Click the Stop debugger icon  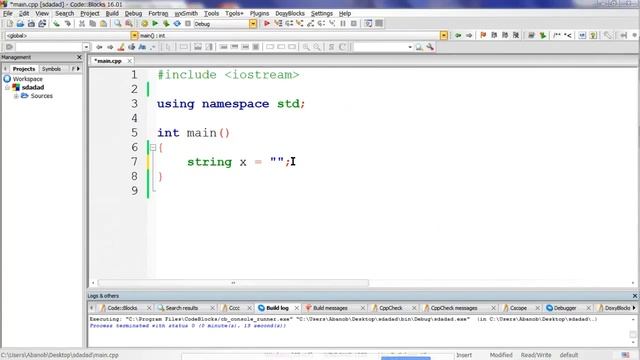coord(354,24)
